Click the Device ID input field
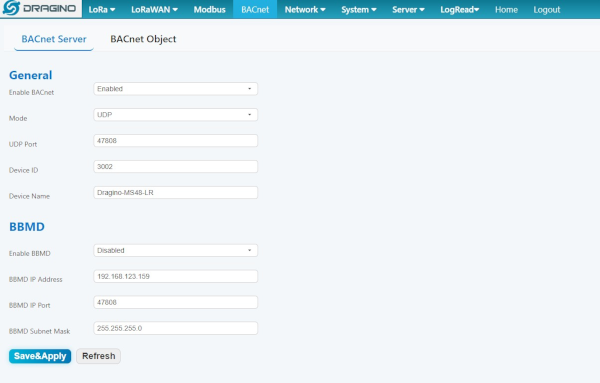 (x=175, y=166)
